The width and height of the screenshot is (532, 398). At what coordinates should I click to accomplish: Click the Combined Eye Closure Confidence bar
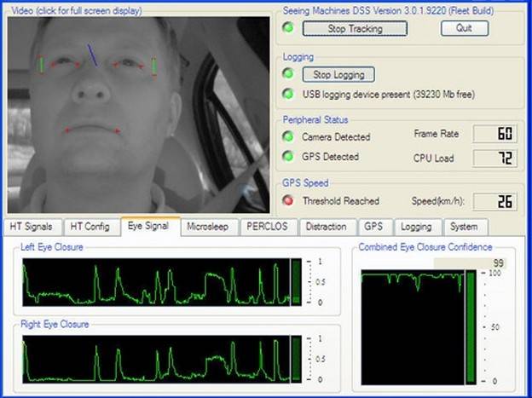(x=472, y=326)
